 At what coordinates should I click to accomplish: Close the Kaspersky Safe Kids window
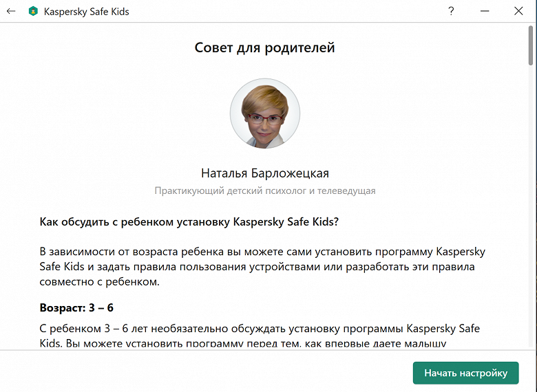[x=518, y=11]
